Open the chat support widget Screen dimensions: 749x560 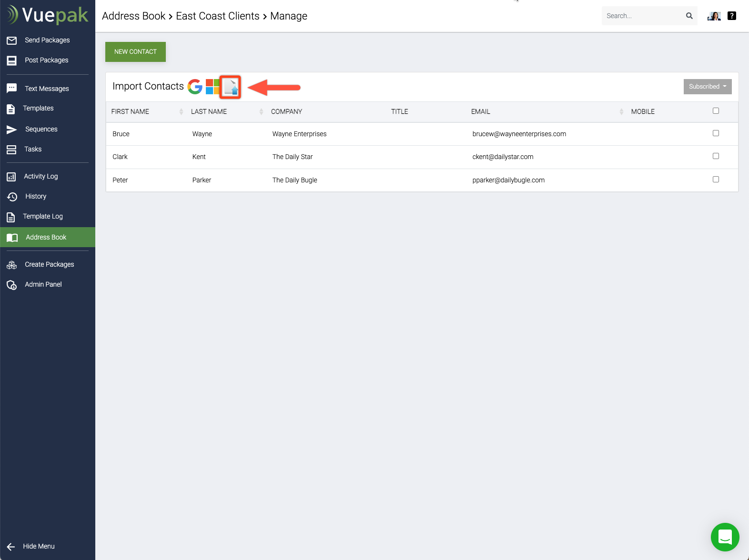click(725, 537)
